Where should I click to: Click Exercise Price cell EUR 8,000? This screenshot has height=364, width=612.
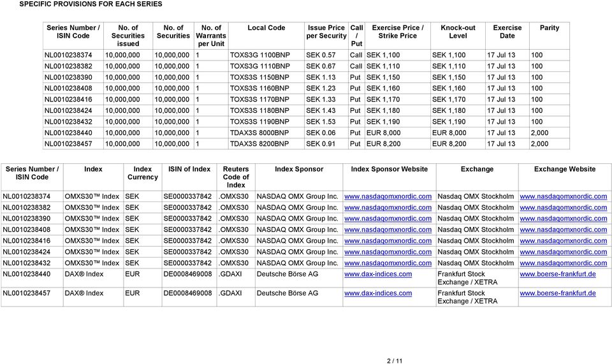click(383, 133)
